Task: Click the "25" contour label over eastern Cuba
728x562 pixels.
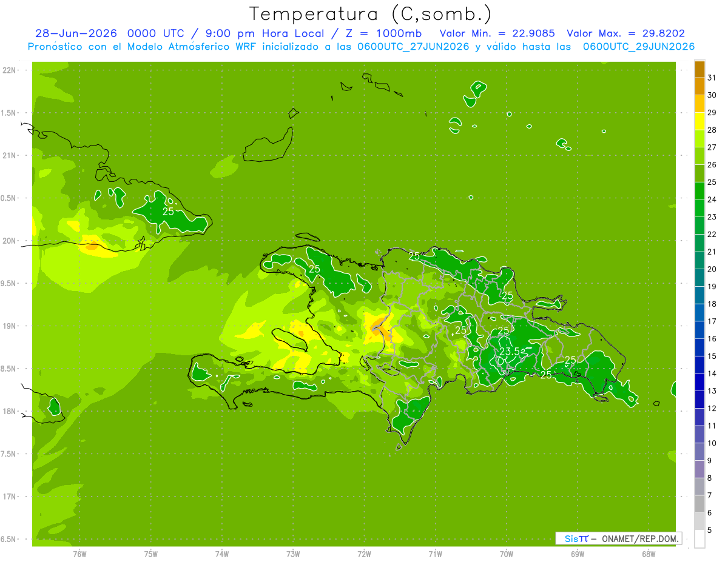Action: [168, 212]
